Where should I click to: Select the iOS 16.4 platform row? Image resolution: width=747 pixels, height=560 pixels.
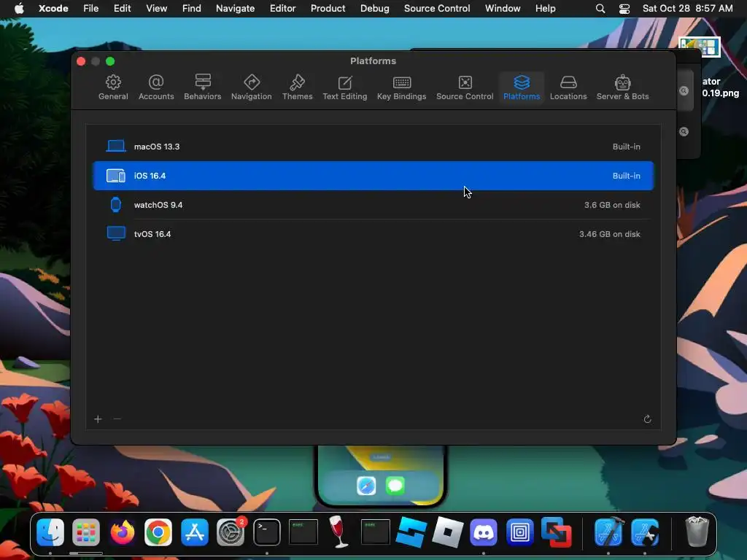tap(373, 176)
